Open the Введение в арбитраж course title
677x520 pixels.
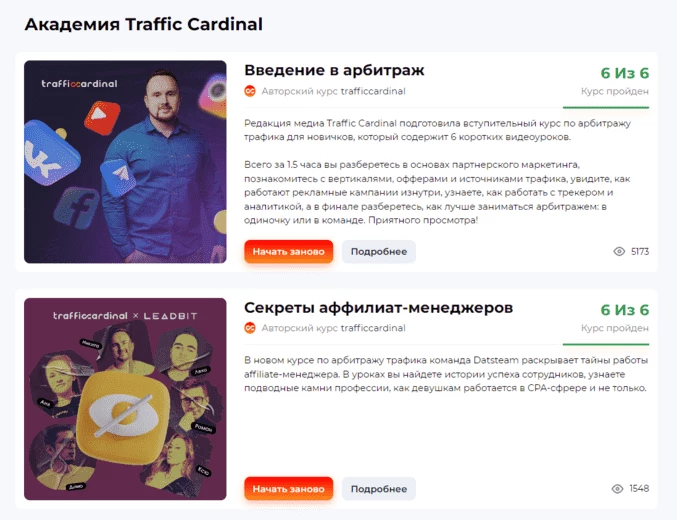tap(334, 70)
